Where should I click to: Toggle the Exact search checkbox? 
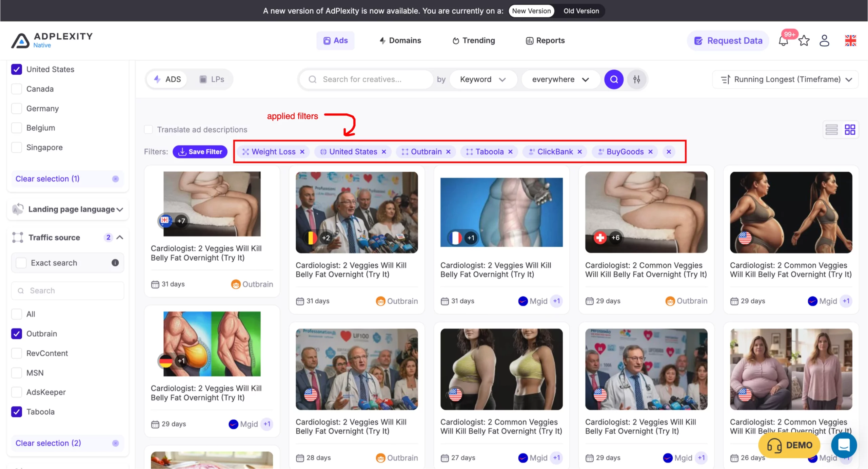[21, 263]
